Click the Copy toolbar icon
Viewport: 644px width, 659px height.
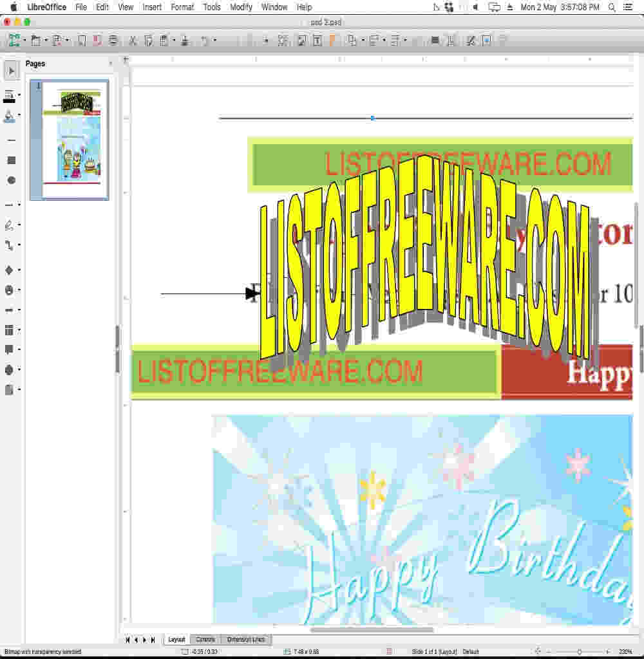148,41
